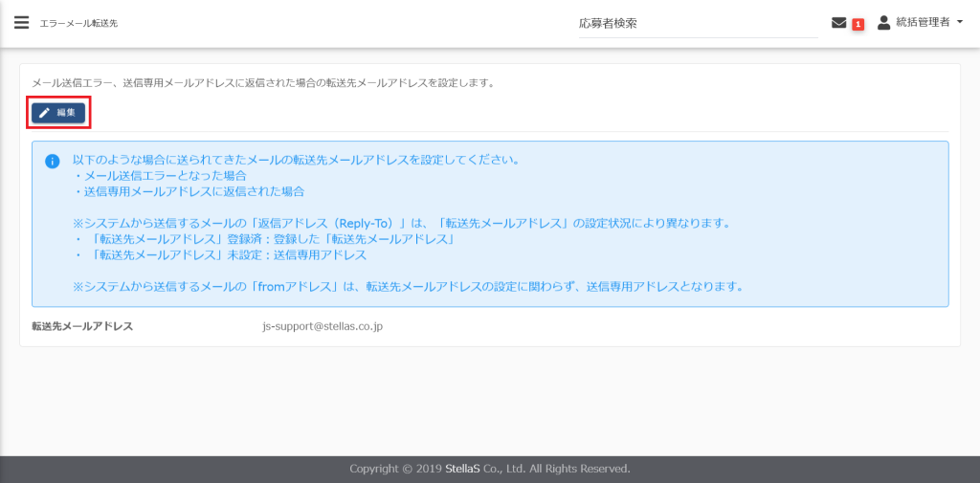Click the メール送信エラーとなった場合 bullet line
This screenshot has height=483, width=980.
point(161,176)
